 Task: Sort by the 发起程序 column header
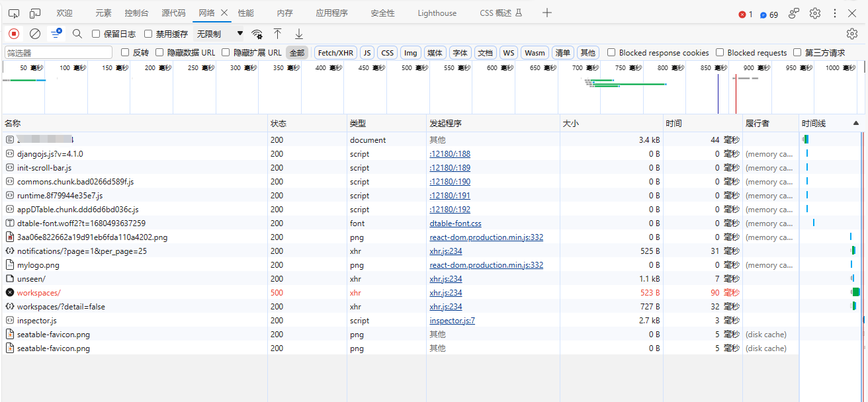(493, 124)
